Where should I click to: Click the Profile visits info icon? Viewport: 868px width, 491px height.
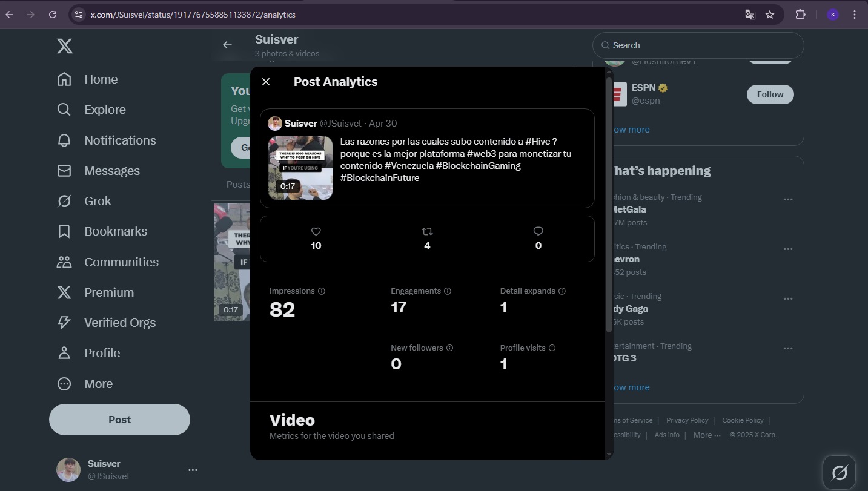coord(552,348)
